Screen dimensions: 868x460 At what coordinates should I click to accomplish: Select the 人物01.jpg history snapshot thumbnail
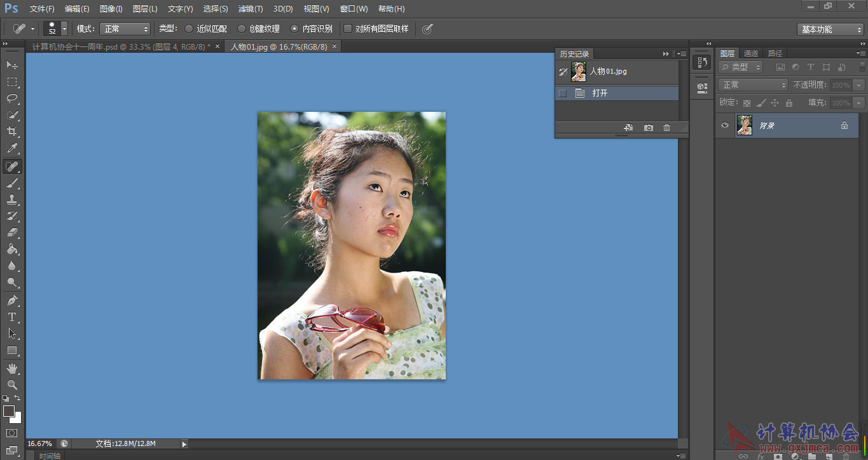[x=578, y=72]
